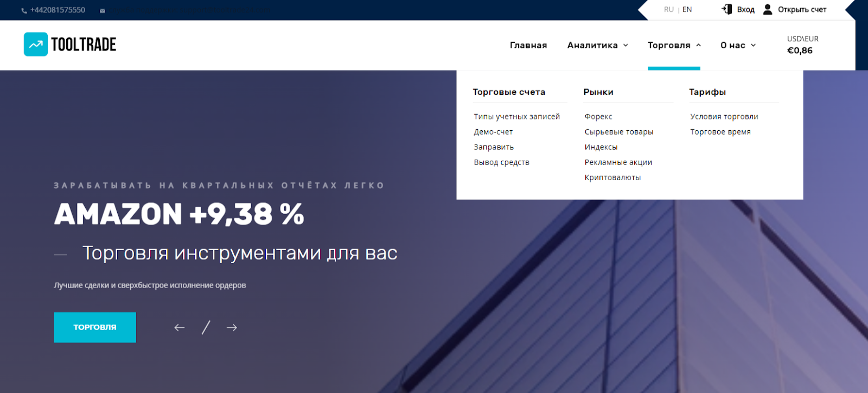Click the AMAZON +9,38 % headline
Screen dimensions: 868x393
point(179,214)
